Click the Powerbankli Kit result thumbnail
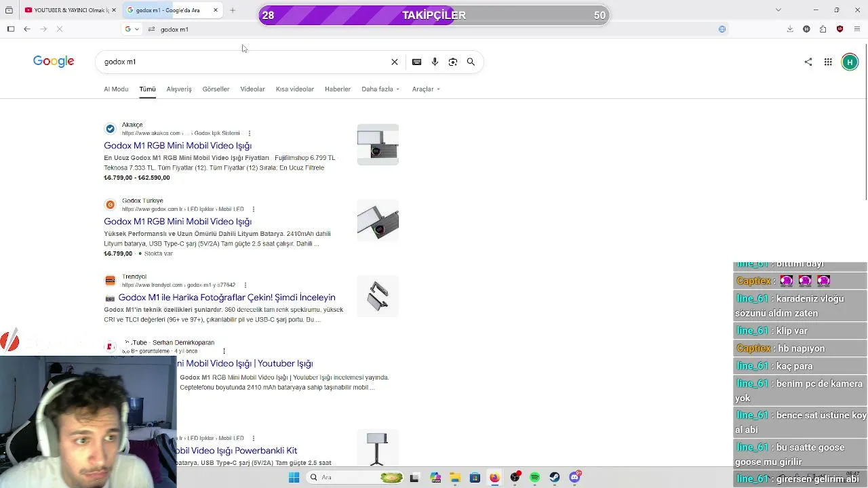This screenshot has height=488, width=868. tap(378, 448)
